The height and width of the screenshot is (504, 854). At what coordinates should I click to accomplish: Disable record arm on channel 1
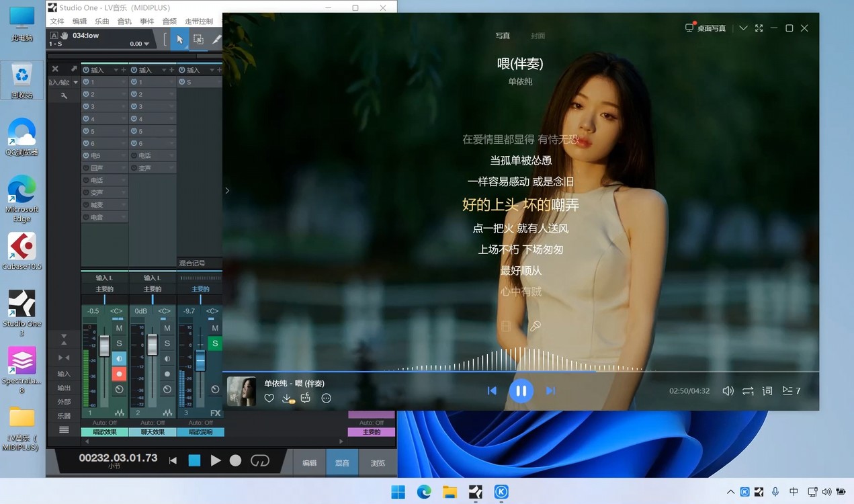point(119,374)
